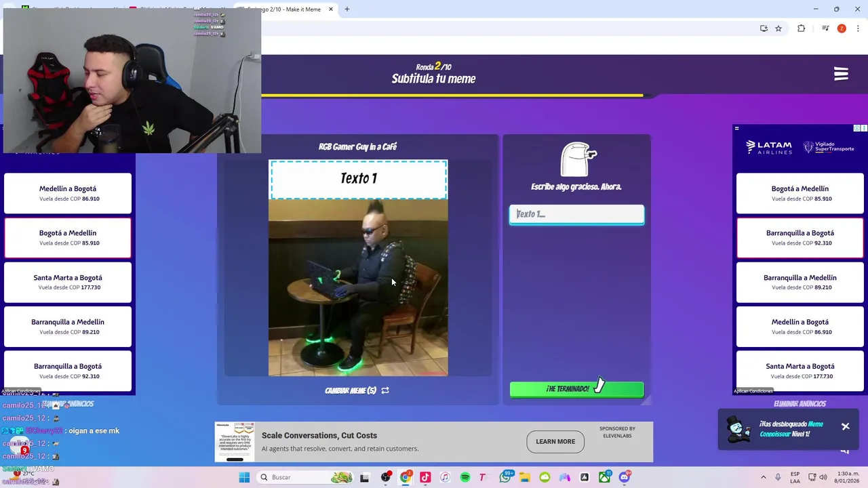Screen dimensions: 868x488
Task: Open the Chrome extensions puzzle icon
Action: click(x=802, y=28)
